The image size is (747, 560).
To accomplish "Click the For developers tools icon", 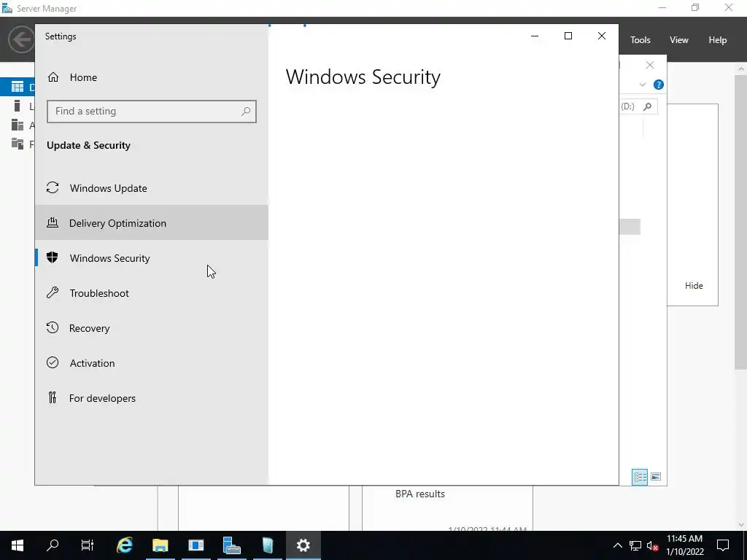I will [x=53, y=397].
